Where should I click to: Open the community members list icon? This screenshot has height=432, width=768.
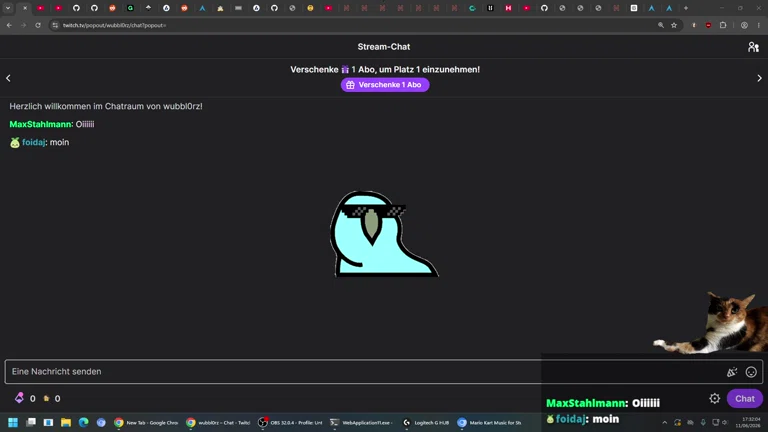pos(753,47)
